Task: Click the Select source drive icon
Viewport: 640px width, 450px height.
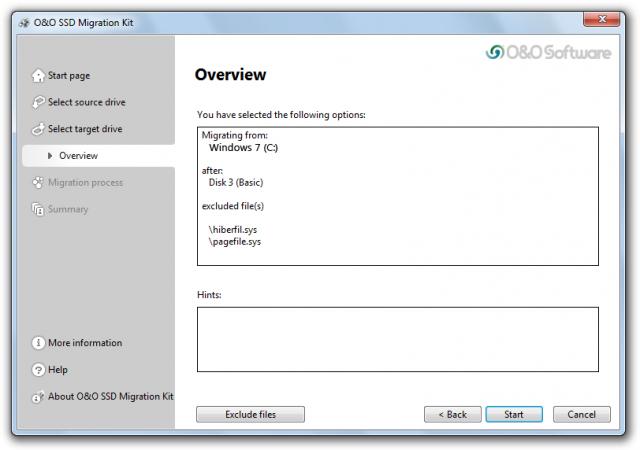Action: (38, 102)
